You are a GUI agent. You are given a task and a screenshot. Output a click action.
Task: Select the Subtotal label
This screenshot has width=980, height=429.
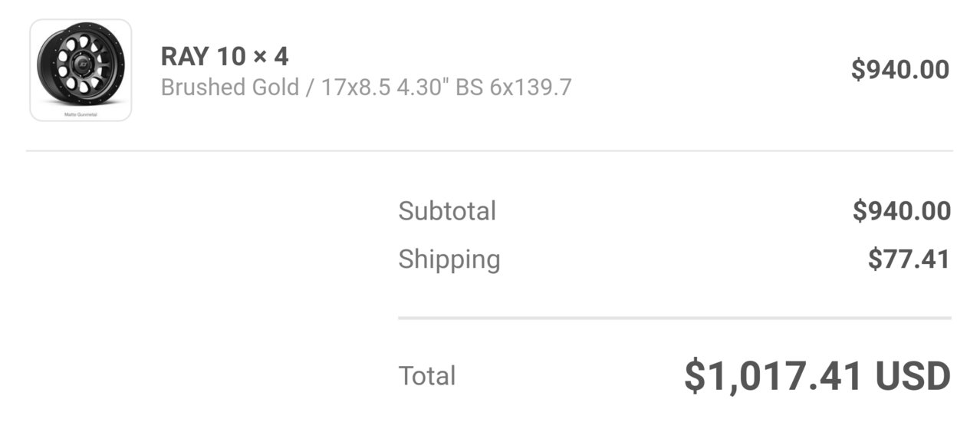(447, 211)
